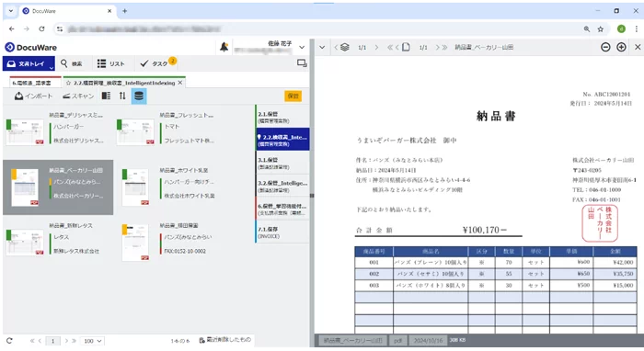Toggle the database stack icon highlighted blue
644x351 pixels.
click(x=139, y=96)
